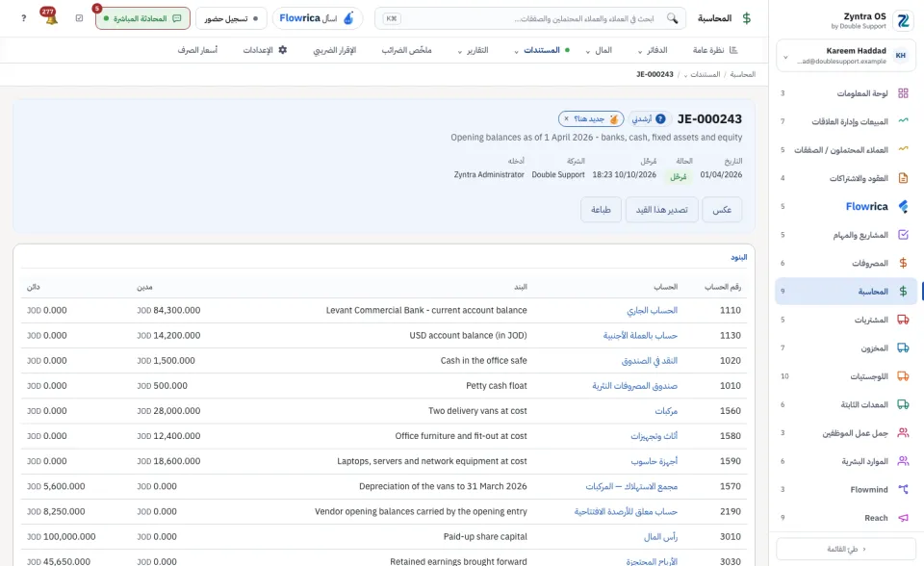
Task: Open Leads / Deals icon العملاء المحتملون
Action: click(903, 149)
